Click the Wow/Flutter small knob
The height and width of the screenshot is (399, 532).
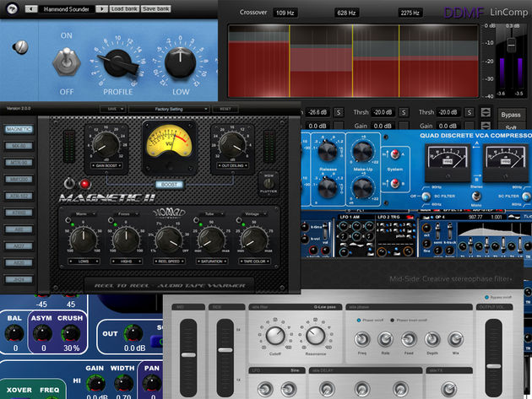[269, 183]
